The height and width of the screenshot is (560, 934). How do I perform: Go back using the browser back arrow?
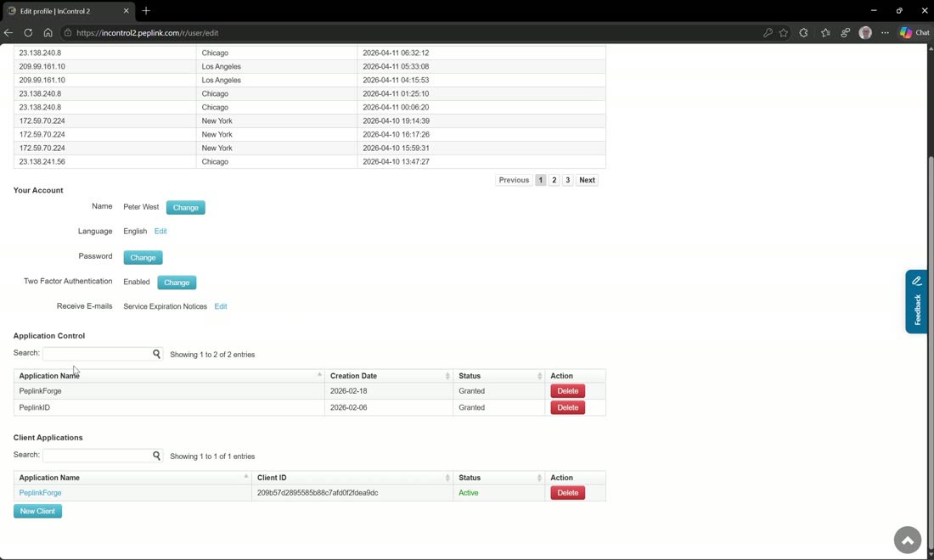8,33
